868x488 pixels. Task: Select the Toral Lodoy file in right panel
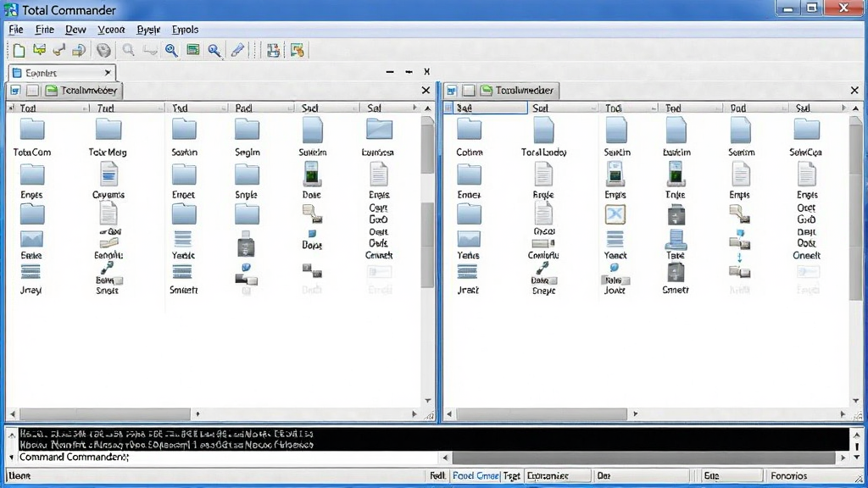pyautogui.click(x=543, y=138)
